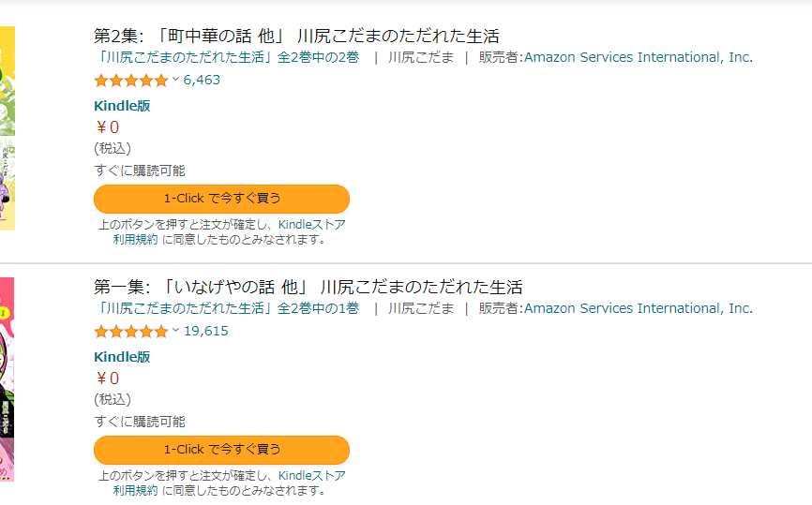
Task: Expand rating dropdown chevron next to 19,615
Action: point(175,331)
